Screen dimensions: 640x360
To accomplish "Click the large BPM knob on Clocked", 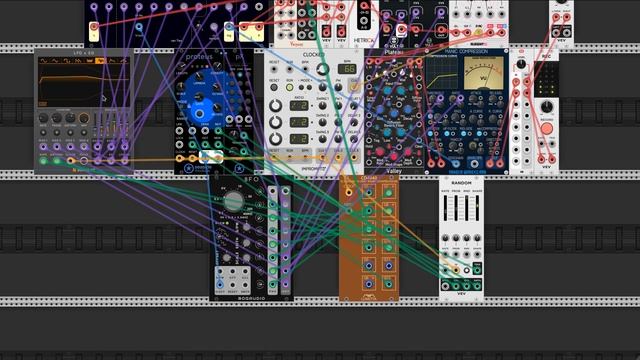I will (322, 69).
